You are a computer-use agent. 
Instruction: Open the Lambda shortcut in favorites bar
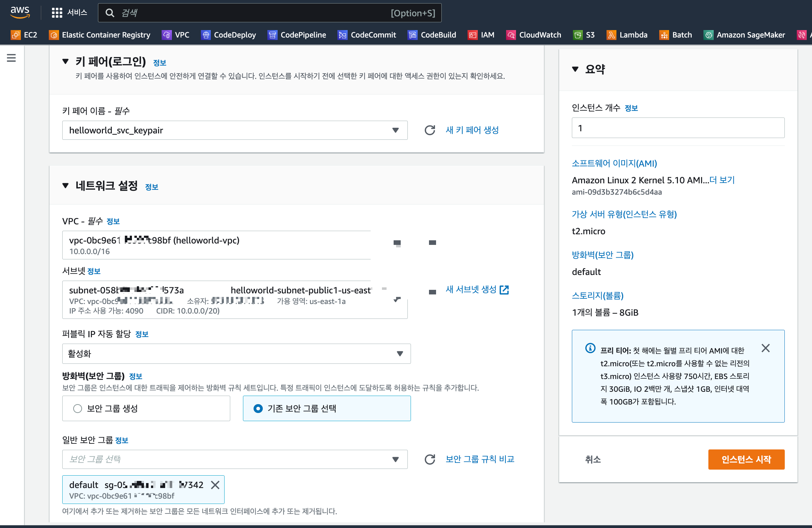pyautogui.click(x=627, y=35)
